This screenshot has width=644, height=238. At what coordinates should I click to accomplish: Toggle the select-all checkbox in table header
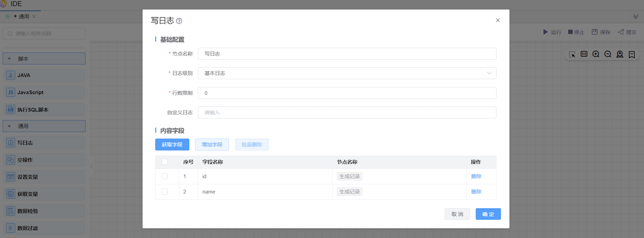[x=164, y=162]
